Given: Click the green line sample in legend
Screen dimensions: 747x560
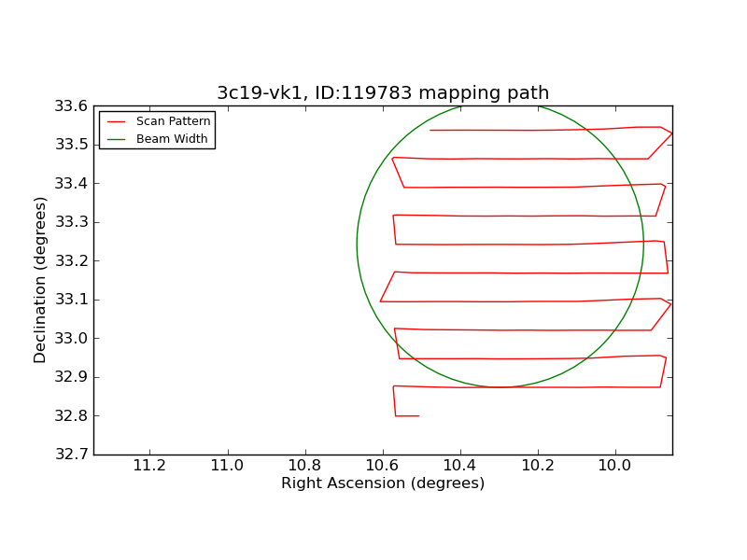Looking at the screenshot, I should point(116,139).
